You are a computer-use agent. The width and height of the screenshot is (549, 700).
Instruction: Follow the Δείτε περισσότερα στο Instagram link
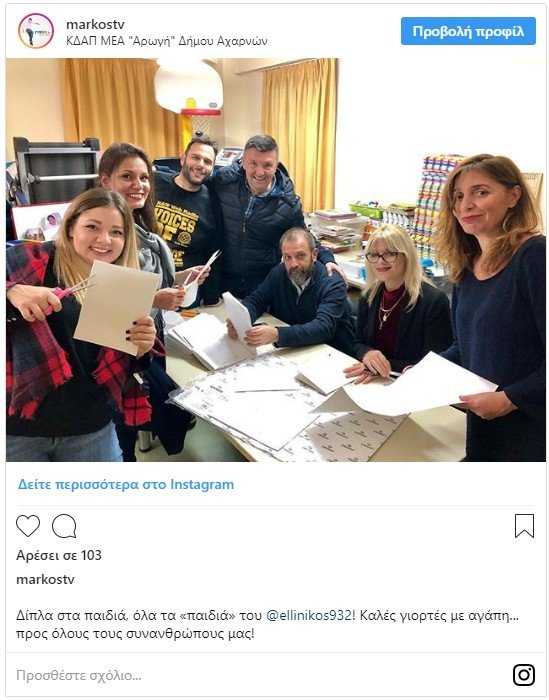click(x=126, y=484)
